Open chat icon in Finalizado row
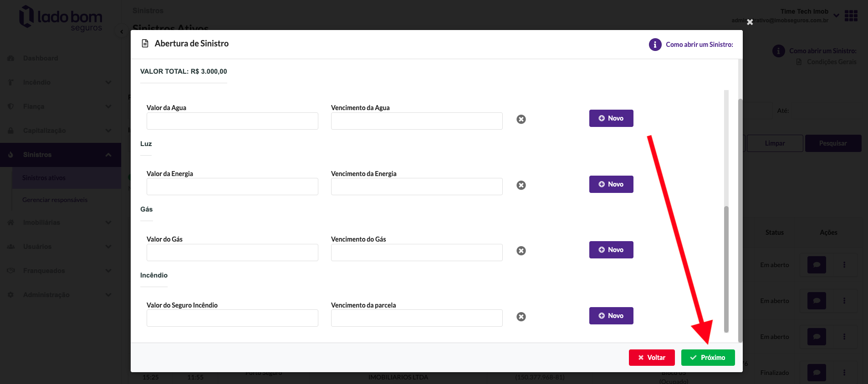 tap(817, 373)
